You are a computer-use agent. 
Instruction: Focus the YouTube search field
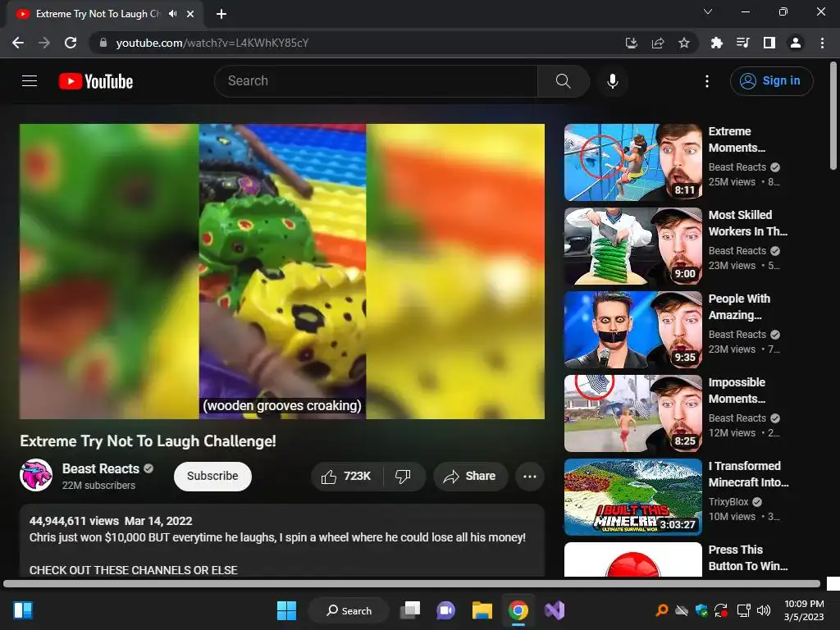(376, 81)
